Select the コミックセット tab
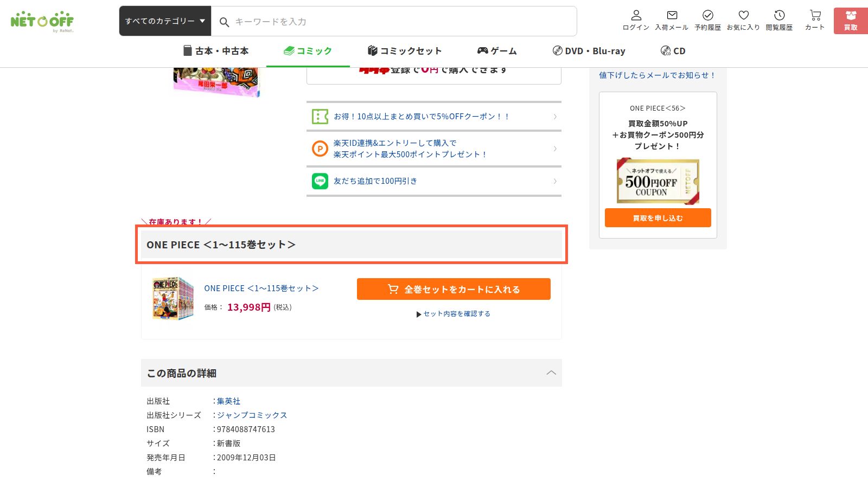 (405, 51)
